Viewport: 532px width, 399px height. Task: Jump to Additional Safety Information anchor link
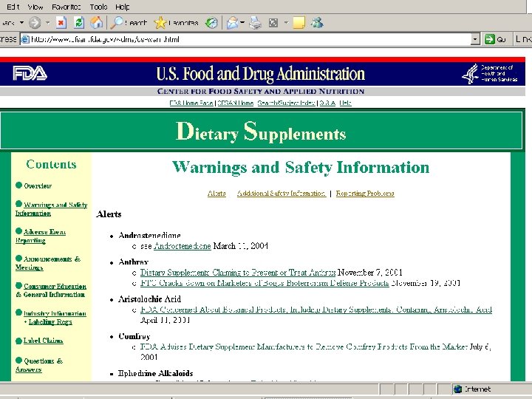(282, 193)
